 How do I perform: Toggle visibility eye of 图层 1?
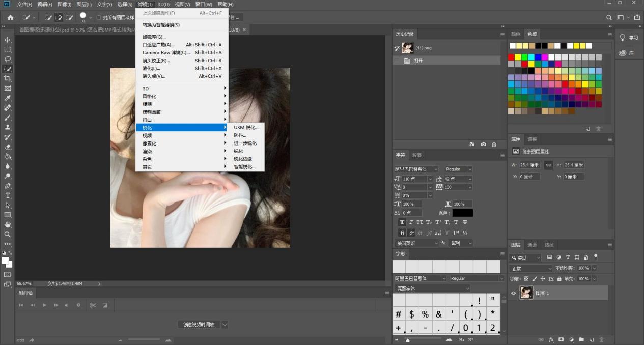tap(513, 293)
